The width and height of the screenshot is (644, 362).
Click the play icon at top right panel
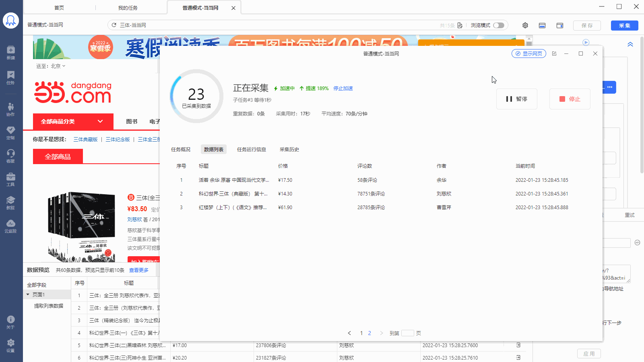(586, 42)
